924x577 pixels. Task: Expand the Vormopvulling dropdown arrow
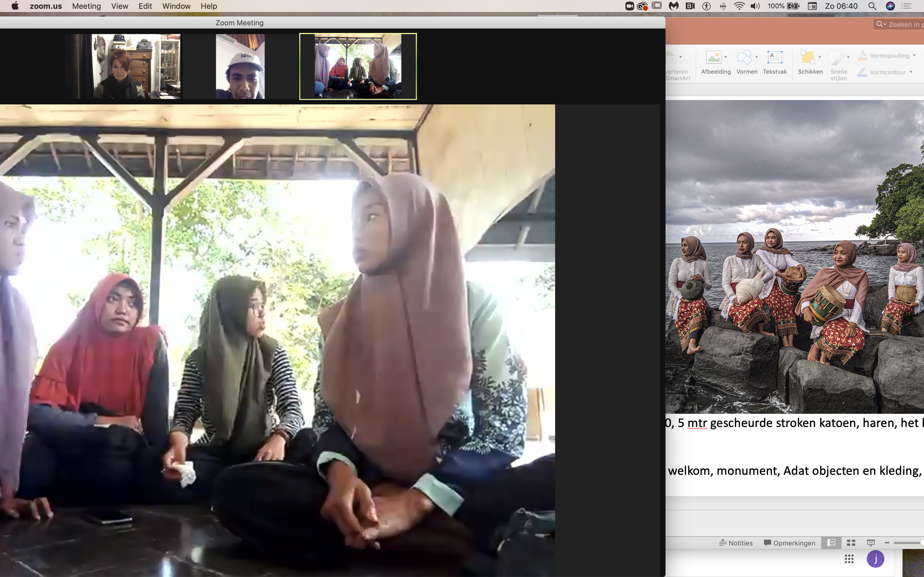[x=914, y=56]
